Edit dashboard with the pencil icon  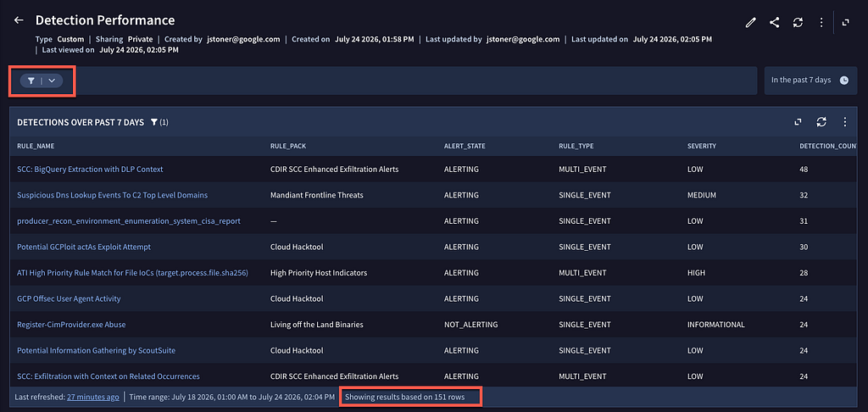[751, 22]
